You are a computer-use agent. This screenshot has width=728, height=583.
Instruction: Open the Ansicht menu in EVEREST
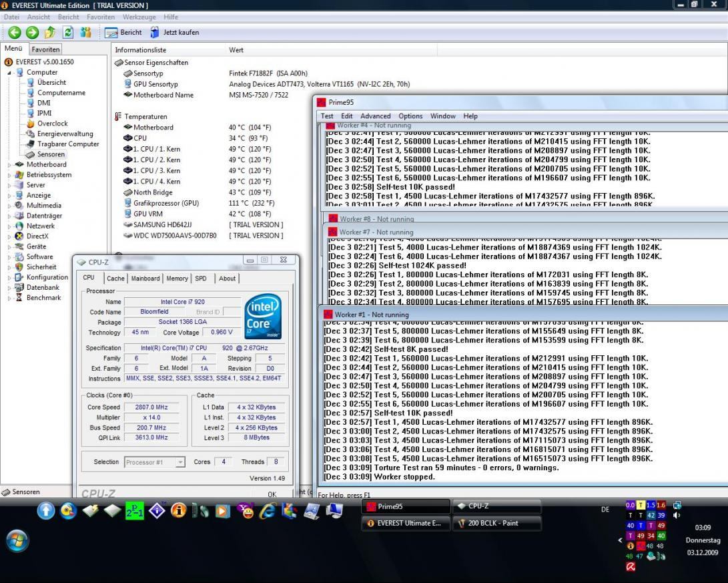click(39, 17)
